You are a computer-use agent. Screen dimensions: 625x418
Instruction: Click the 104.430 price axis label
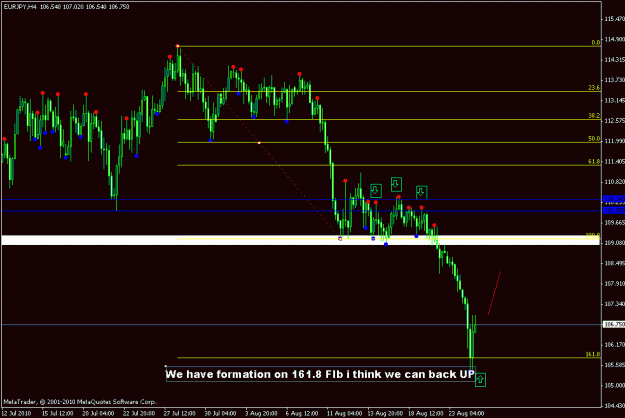(x=615, y=406)
